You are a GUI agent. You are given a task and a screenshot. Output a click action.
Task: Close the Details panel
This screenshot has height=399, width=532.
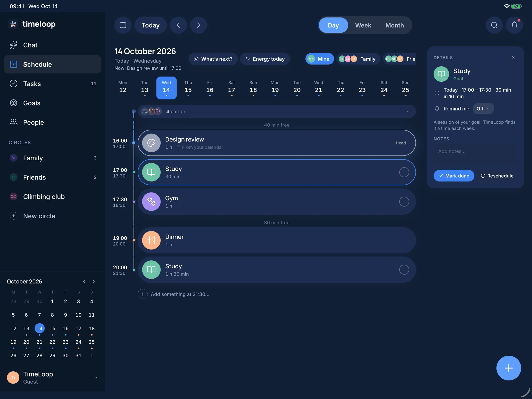click(513, 57)
